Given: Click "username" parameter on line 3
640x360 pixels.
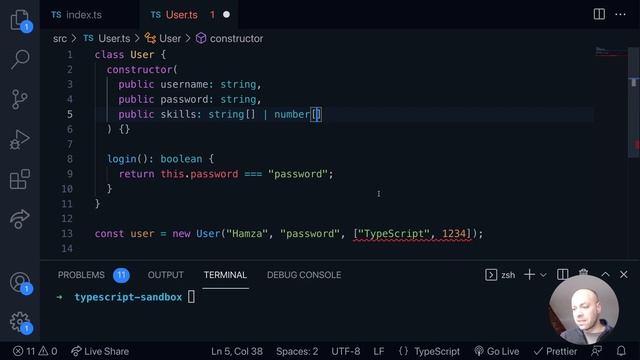Looking at the screenshot, I should pyautogui.click(x=184, y=84).
